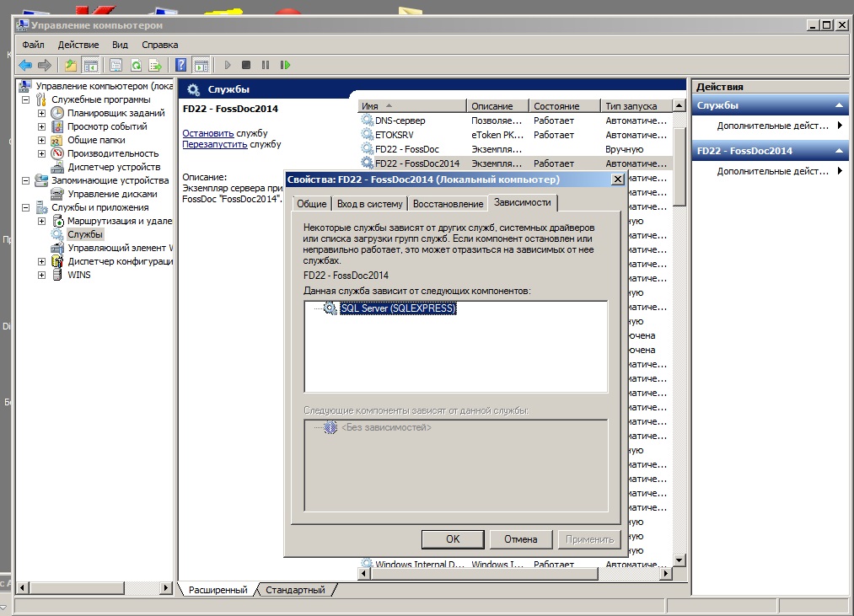
Task: Click the Up one level folder icon
Action: point(70,65)
